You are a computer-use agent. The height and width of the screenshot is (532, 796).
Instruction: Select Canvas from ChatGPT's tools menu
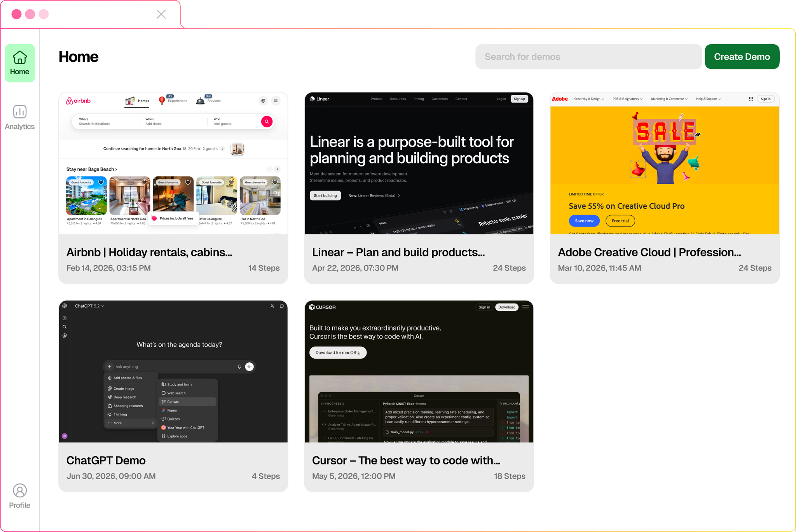pos(173,401)
